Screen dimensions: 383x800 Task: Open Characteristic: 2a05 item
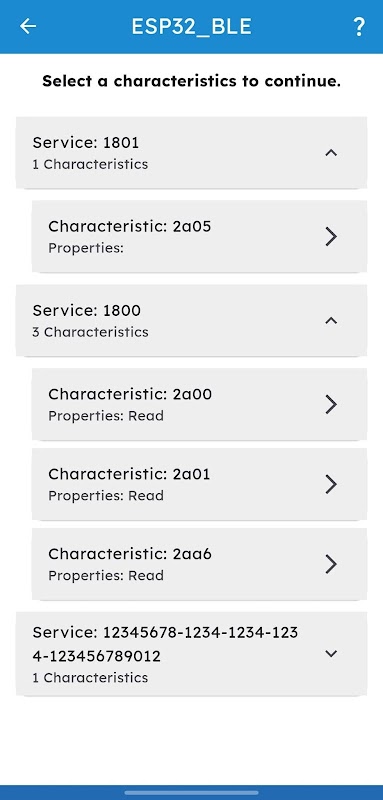coord(199,236)
